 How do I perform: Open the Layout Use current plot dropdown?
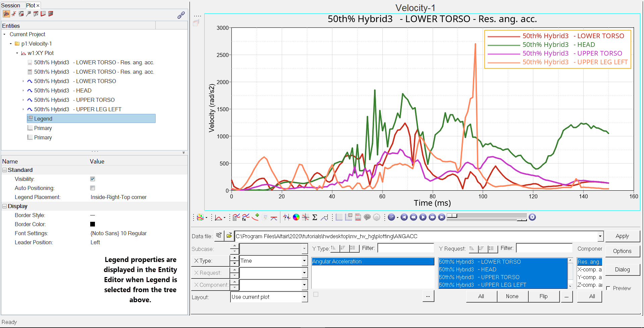pos(304,297)
